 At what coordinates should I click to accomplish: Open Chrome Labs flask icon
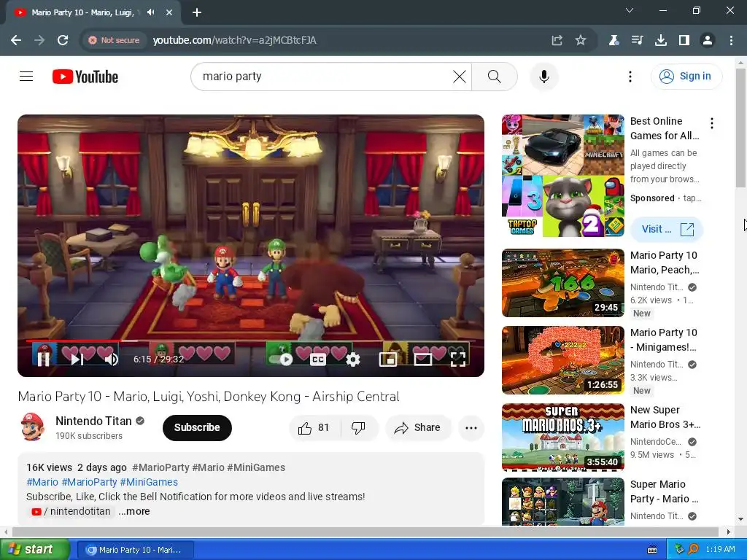click(614, 40)
